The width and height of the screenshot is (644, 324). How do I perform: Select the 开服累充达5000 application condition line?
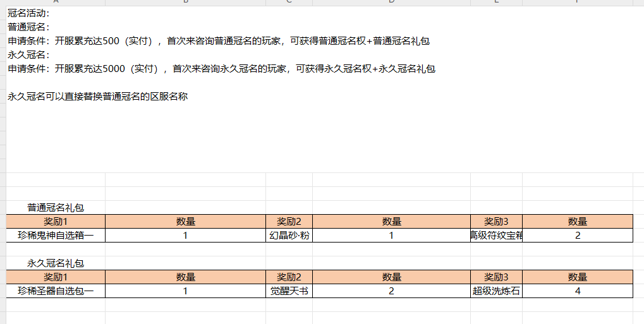click(x=221, y=69)
